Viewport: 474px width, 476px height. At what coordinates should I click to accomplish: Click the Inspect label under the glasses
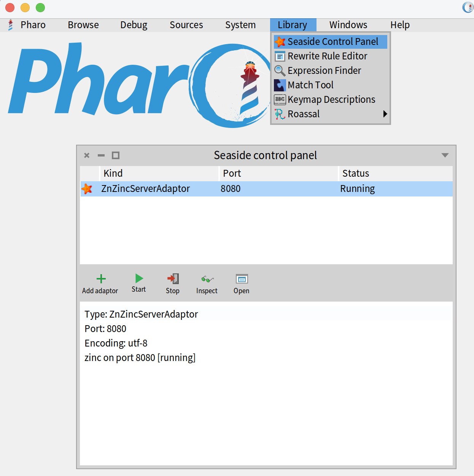(207, 291)
